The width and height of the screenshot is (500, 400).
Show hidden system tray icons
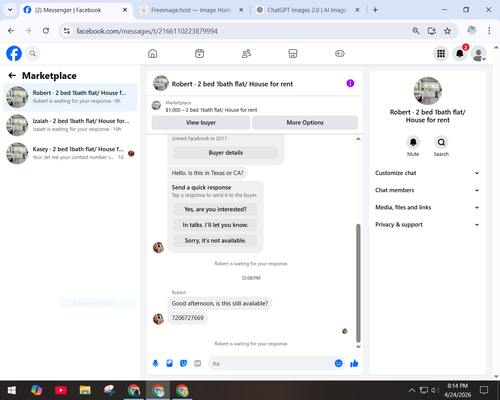coord(412,390)
